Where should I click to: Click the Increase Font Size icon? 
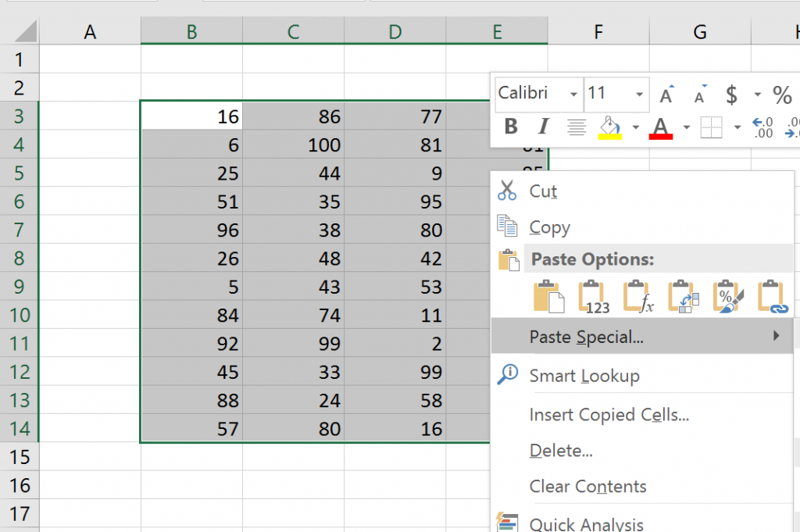pyautogui.click(x=666, y=95)
